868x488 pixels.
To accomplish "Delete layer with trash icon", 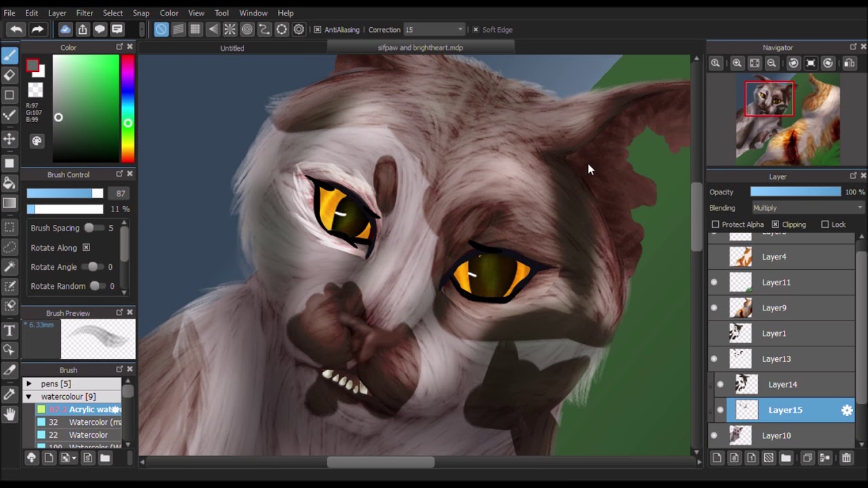I will pos(846,458).
